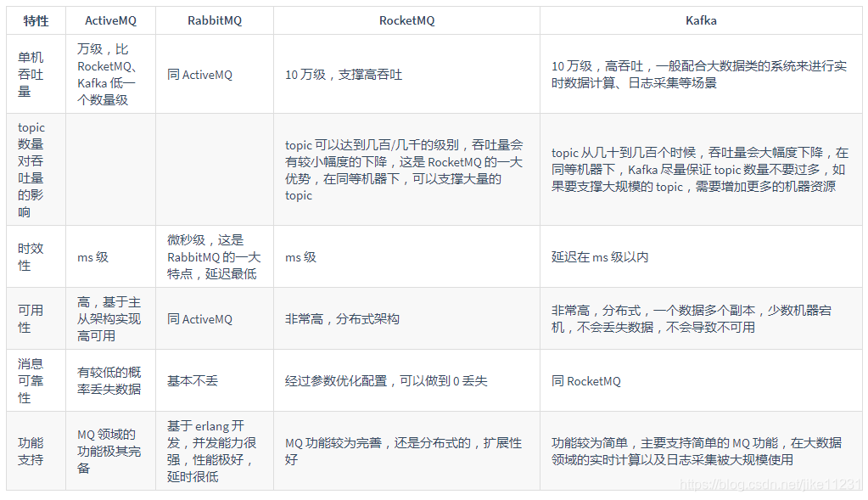Select the 功能支持 row label
This screenshot has height=500, width=868.
pyautogui.click(x=36, y=451)
